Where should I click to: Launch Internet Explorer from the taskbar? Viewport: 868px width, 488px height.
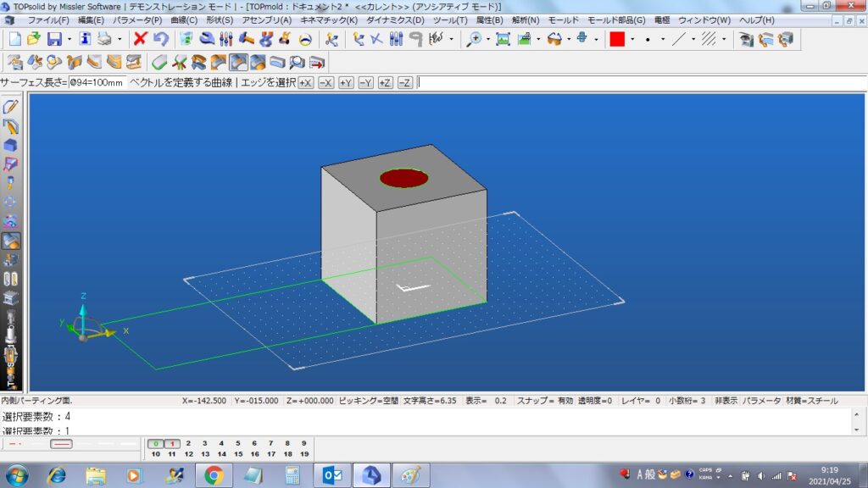click(x=57, y=475)
